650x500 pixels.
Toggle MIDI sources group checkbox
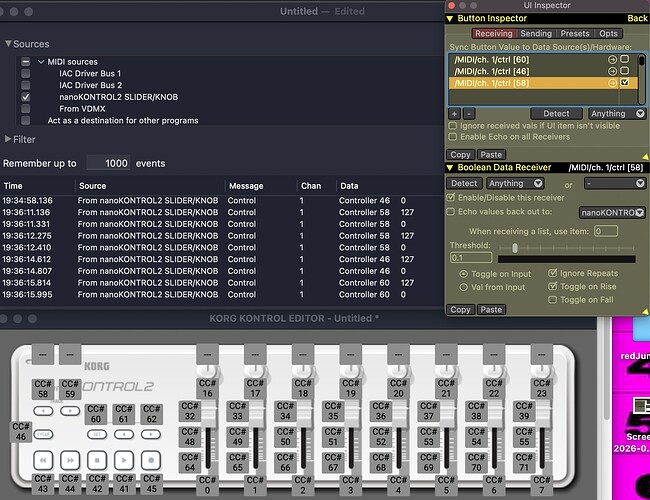click(x=26, y=62)
